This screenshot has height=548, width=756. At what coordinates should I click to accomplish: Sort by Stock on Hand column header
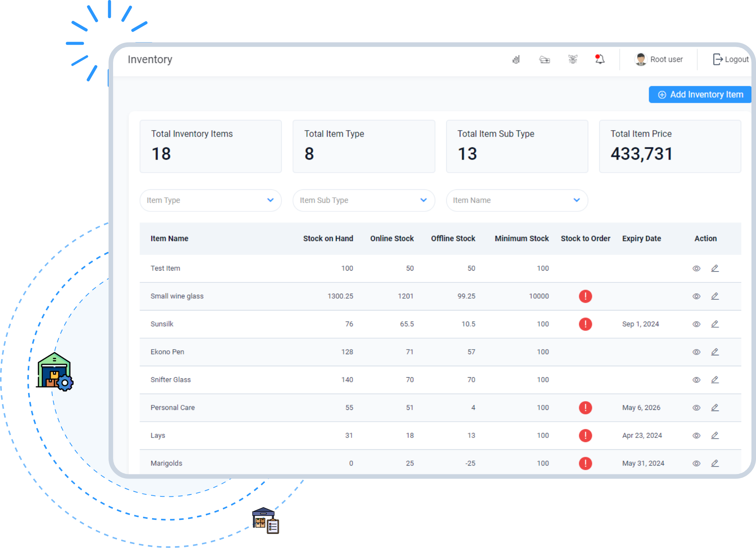pyautogui.click(x=328, y=239)
